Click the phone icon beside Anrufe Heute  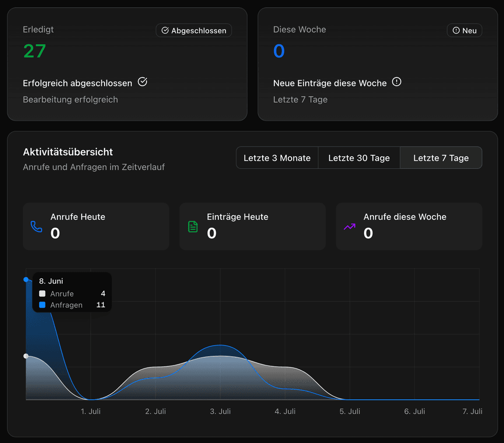pos(36,227)
